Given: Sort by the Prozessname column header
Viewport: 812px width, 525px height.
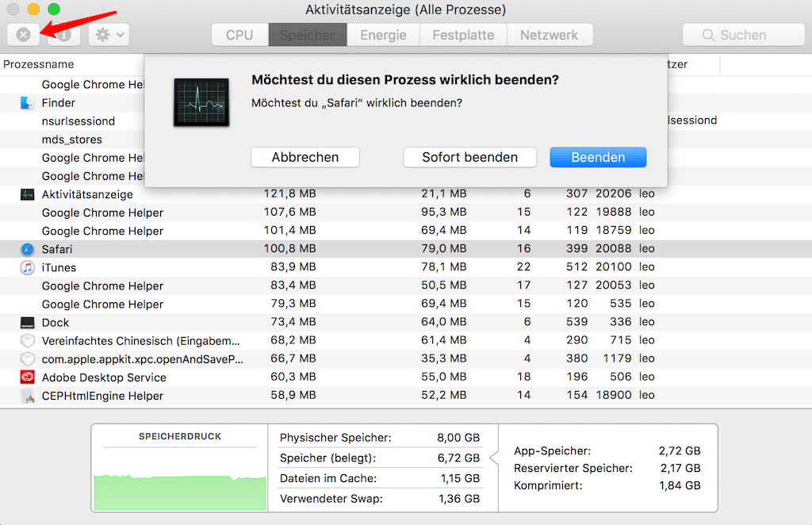Looking at the screenshot, I should (39, 64).
